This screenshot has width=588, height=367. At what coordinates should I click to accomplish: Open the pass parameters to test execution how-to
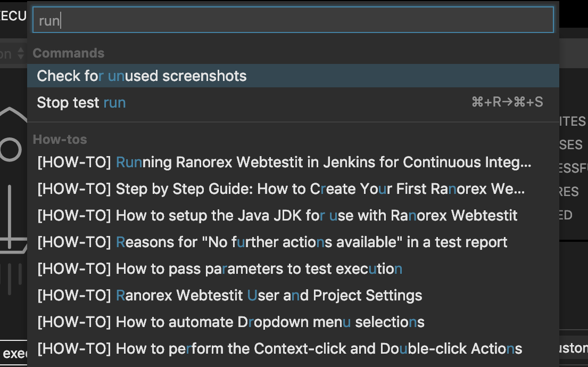219,269
